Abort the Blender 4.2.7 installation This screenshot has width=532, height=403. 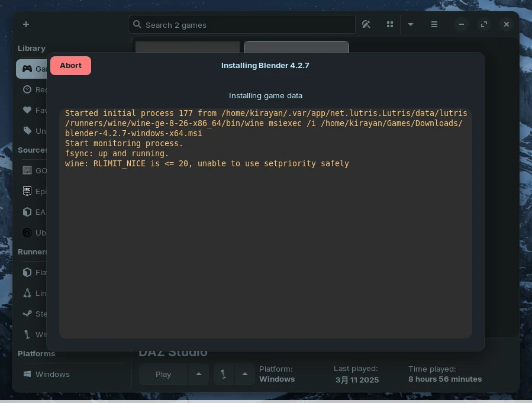pos(70,66)
